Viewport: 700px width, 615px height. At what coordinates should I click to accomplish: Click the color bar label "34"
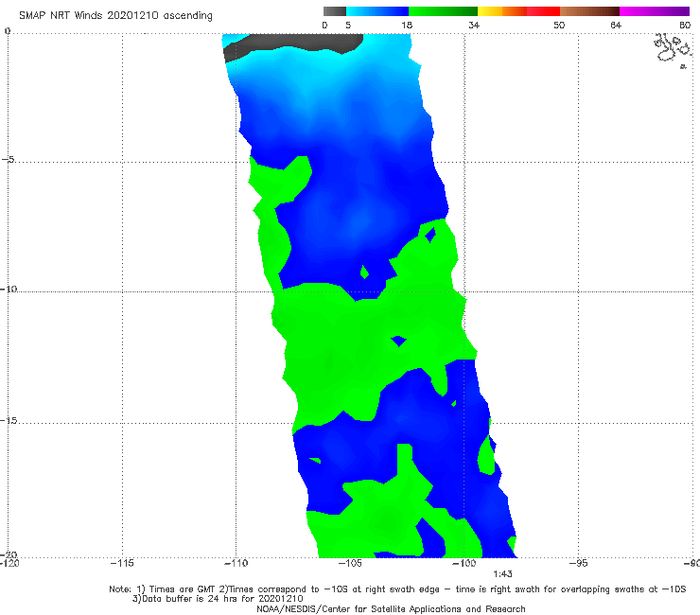tap(474, 25)
